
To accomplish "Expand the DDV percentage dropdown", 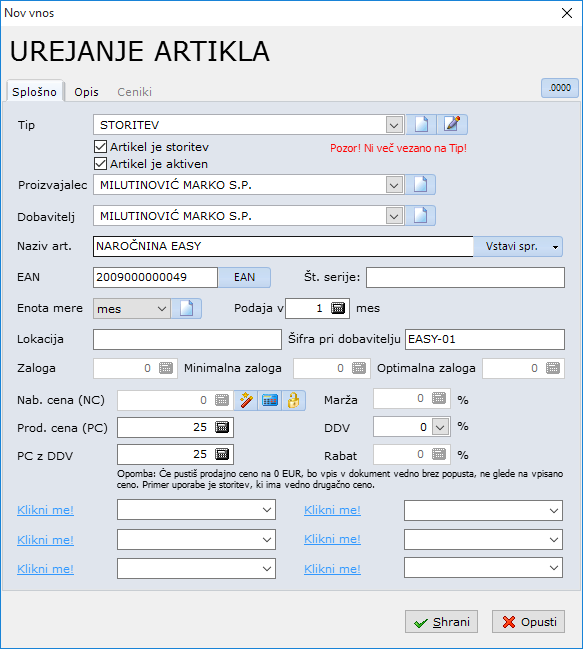I will [x=440, y=427].
